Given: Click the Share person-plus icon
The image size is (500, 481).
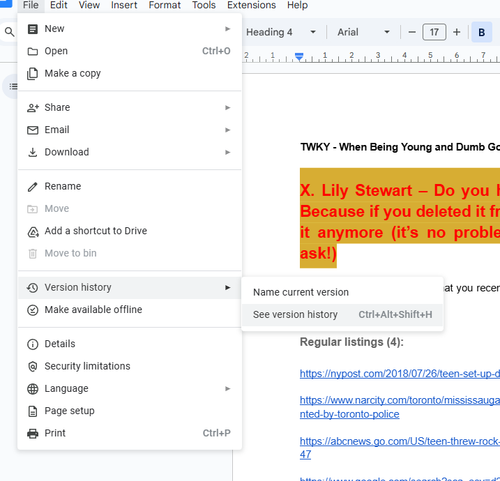Looking at the screenshot, I should 33,108.
